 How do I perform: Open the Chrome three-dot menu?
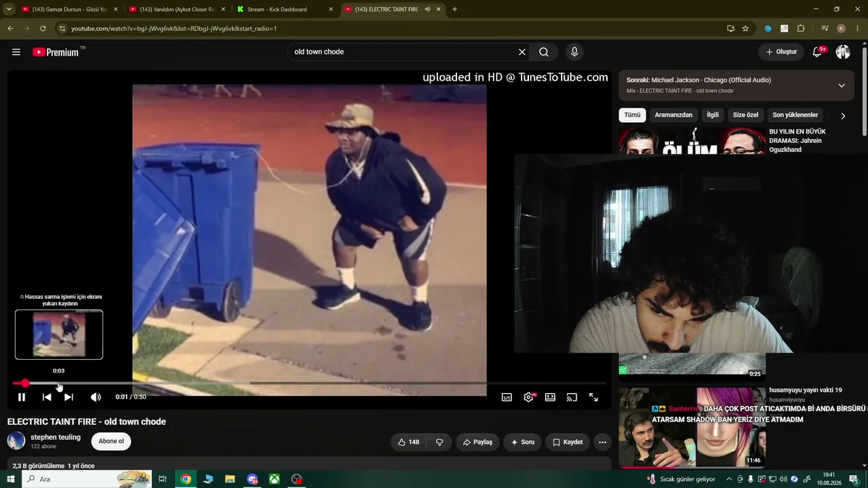tap(857, 28)
